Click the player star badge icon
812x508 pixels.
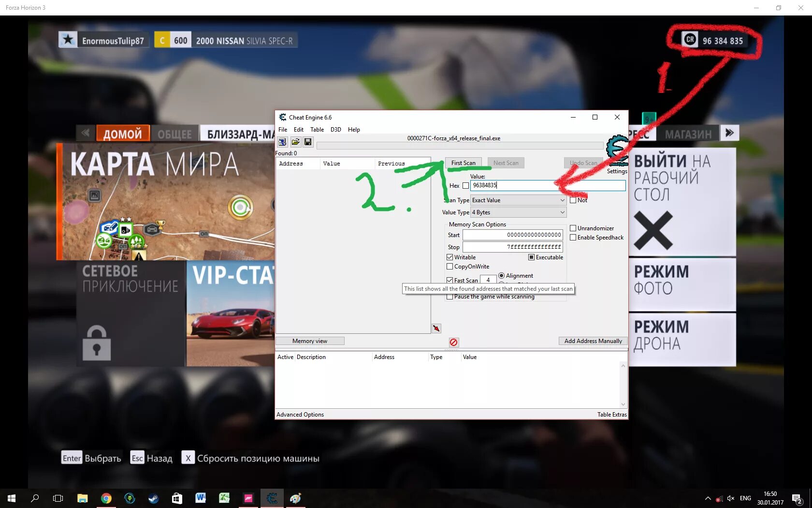point(68,40)
